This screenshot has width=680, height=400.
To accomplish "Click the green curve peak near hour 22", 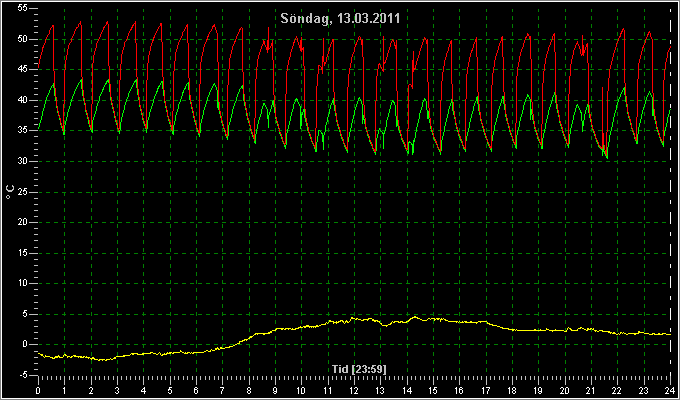I will (x=624, y=88).
